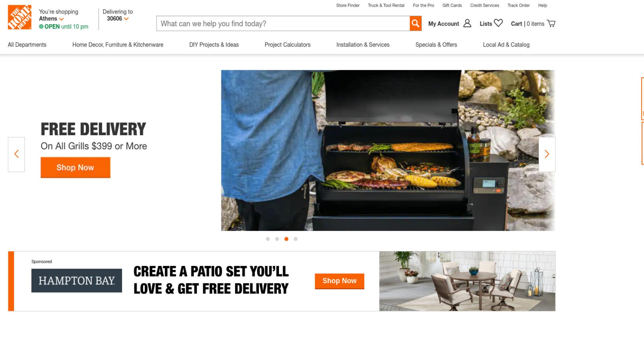Expand the Athens store selector chevron

(x=61, y=19)
